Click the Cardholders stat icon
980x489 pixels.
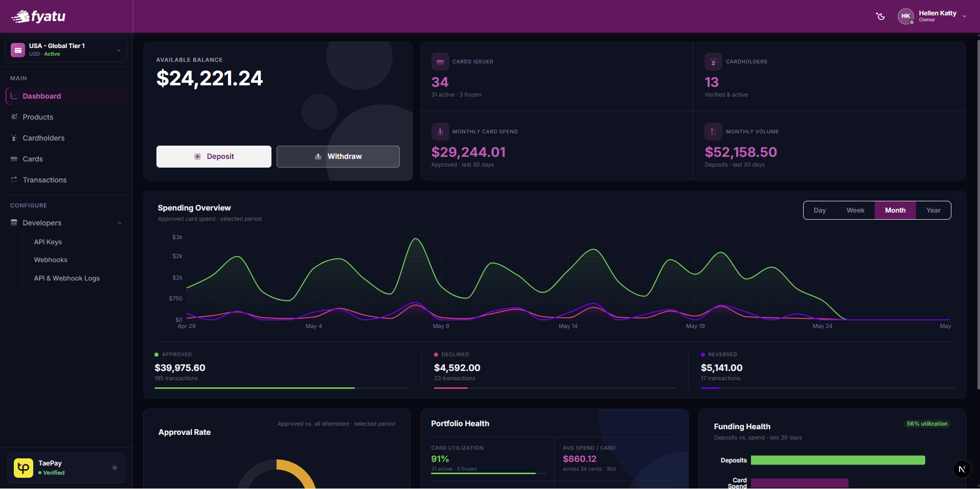click(713, 61)
